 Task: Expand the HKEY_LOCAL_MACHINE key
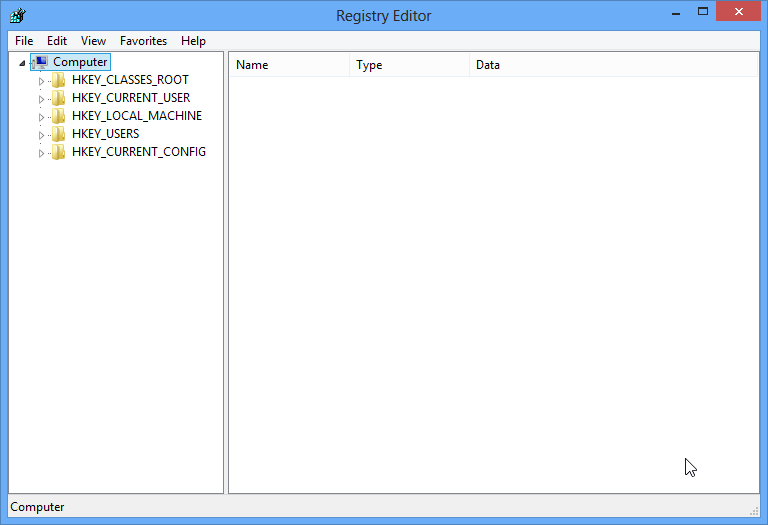(x=42, y=117)
